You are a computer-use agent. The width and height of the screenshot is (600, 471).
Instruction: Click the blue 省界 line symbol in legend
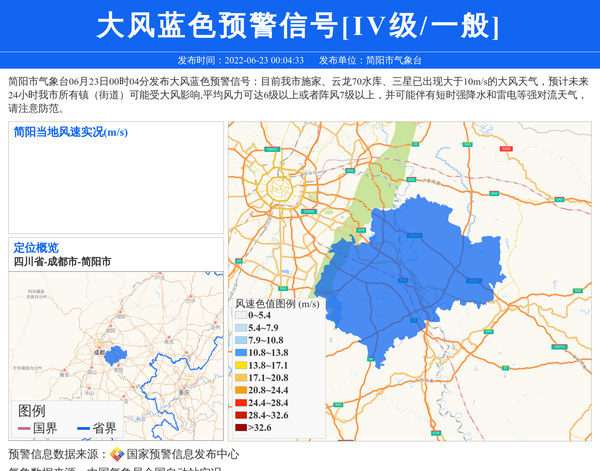click(x=83, y=429)
